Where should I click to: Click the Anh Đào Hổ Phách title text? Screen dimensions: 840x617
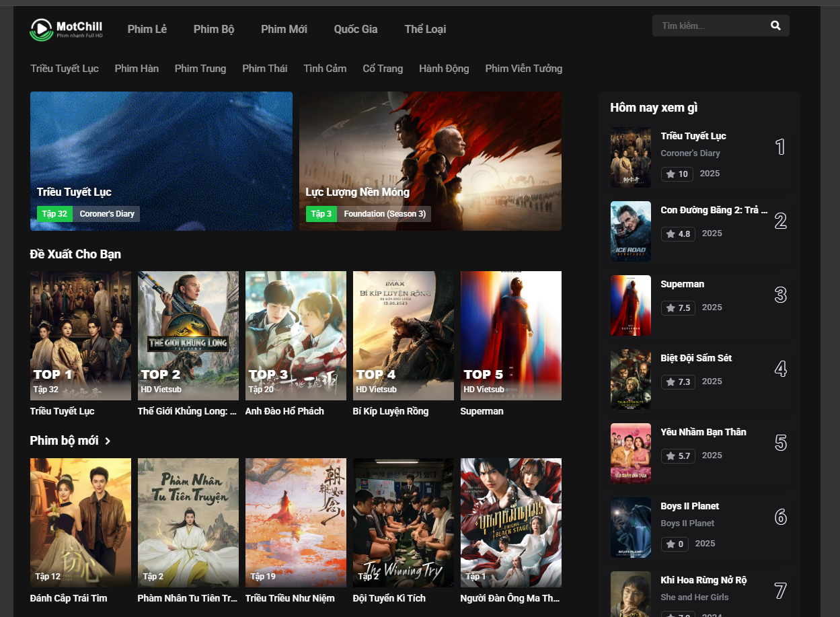click(284, 411)
